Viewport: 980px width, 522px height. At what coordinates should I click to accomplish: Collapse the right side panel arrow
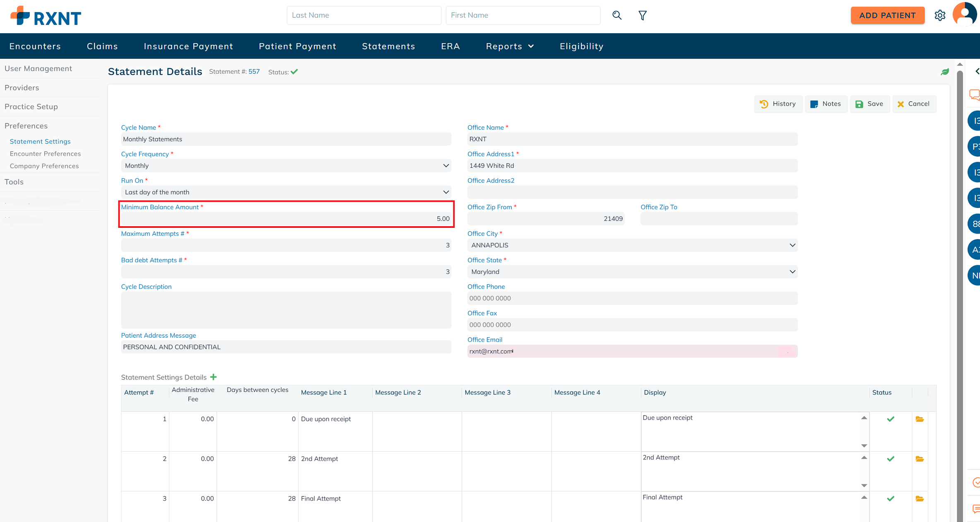977,71
